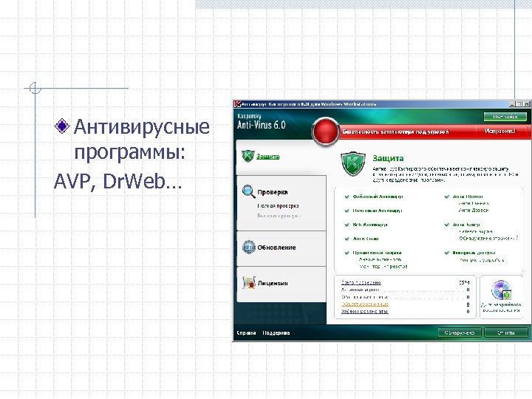Click the Обнаружено button in the bottom bar

[x=460, y=332]
